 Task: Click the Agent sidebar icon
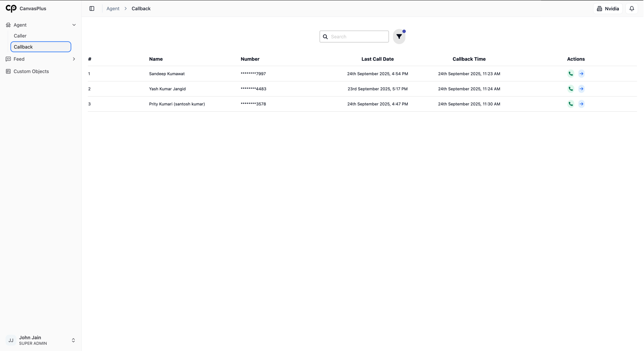click(x=8, y=25)
